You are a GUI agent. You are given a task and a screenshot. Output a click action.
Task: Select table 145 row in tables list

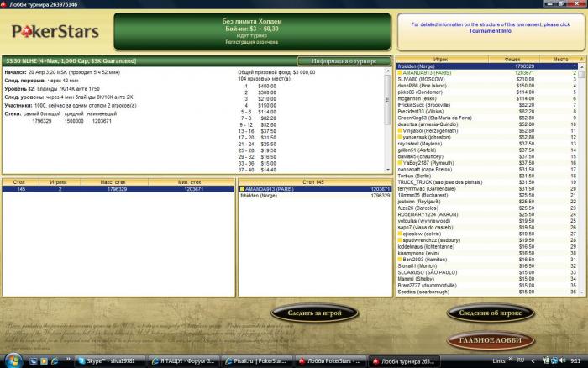(x=118, y=189)
